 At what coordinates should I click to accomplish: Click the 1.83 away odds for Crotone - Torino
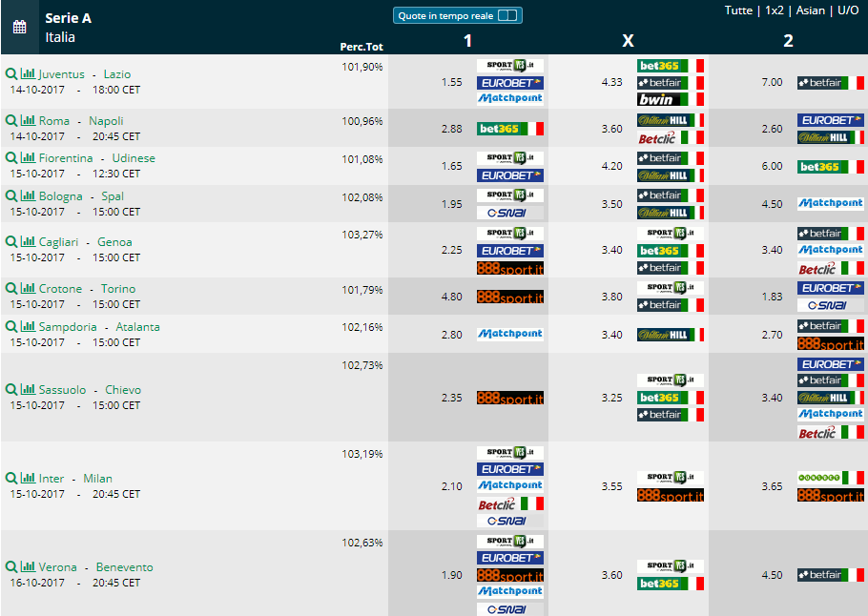[773, 297]
